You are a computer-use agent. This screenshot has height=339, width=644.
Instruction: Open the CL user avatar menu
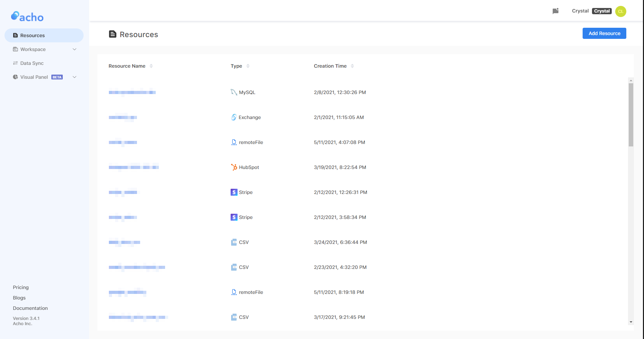click(620, 11)
